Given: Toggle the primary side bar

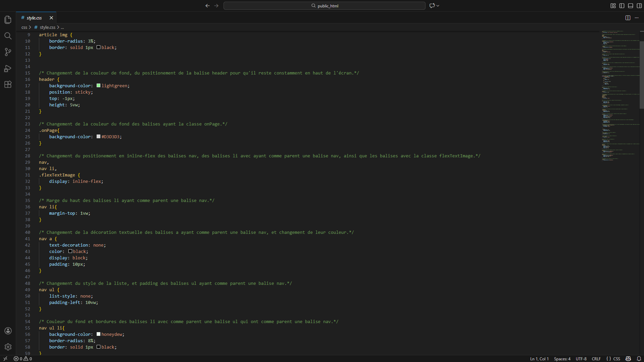Looking at the screenshot, I should pyautogui.click(x=622, y=6).
